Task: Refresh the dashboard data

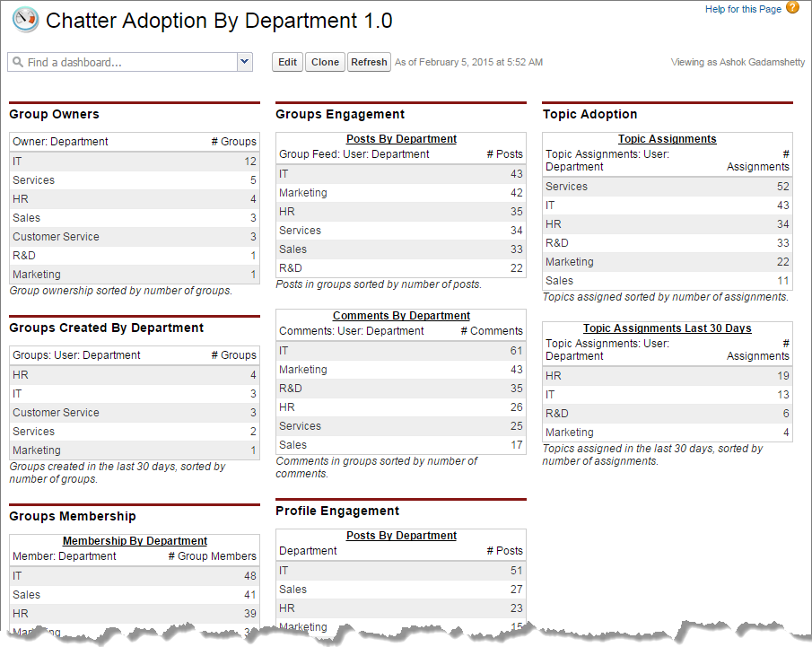Action: [x=369, y=62]
